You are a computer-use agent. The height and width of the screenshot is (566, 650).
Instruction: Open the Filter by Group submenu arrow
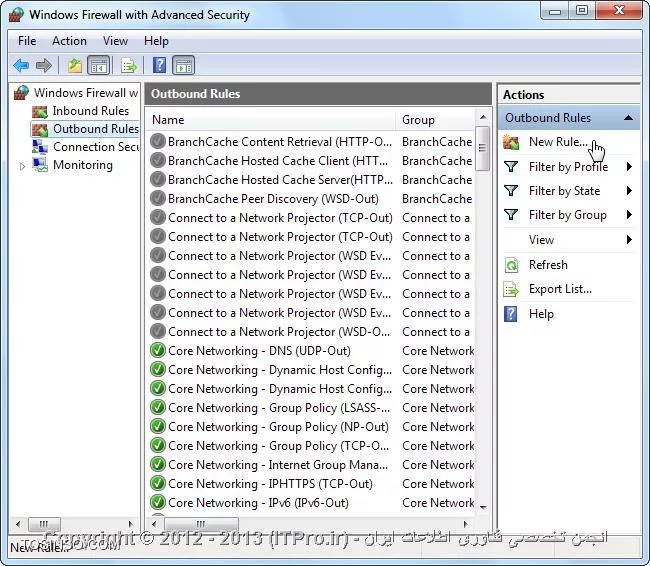click(x=629, y=215)
